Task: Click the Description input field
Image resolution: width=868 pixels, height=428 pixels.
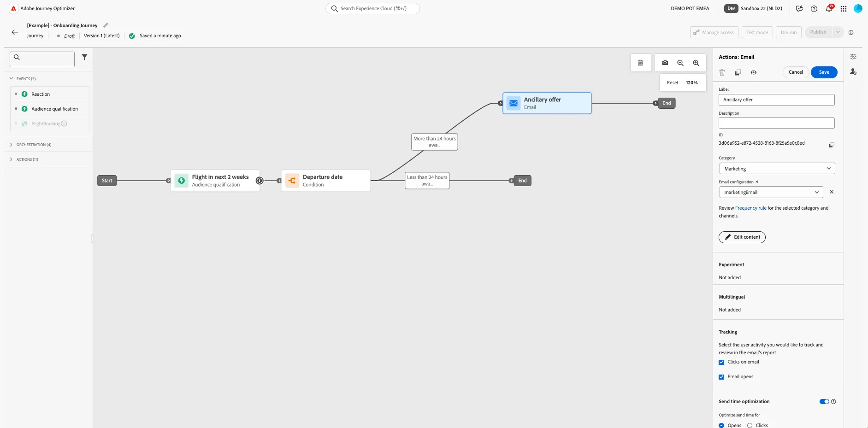Action: pos(776,123)
